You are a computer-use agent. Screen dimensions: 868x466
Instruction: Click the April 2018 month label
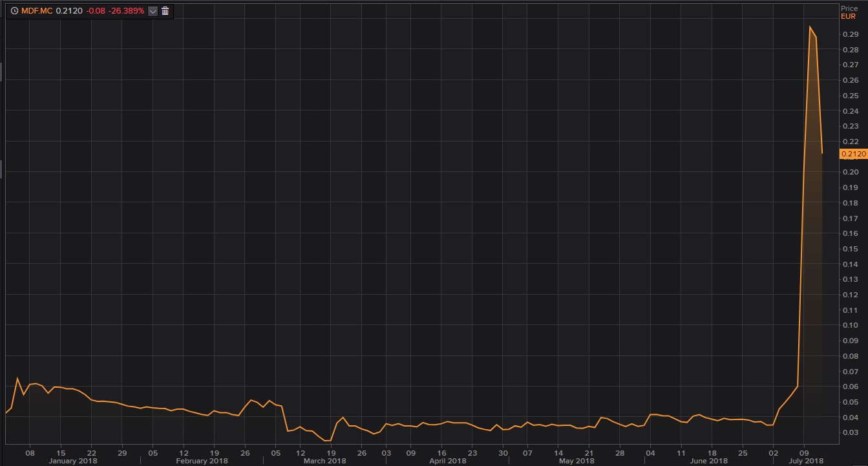pyautogui.click(x=447, y=460)
